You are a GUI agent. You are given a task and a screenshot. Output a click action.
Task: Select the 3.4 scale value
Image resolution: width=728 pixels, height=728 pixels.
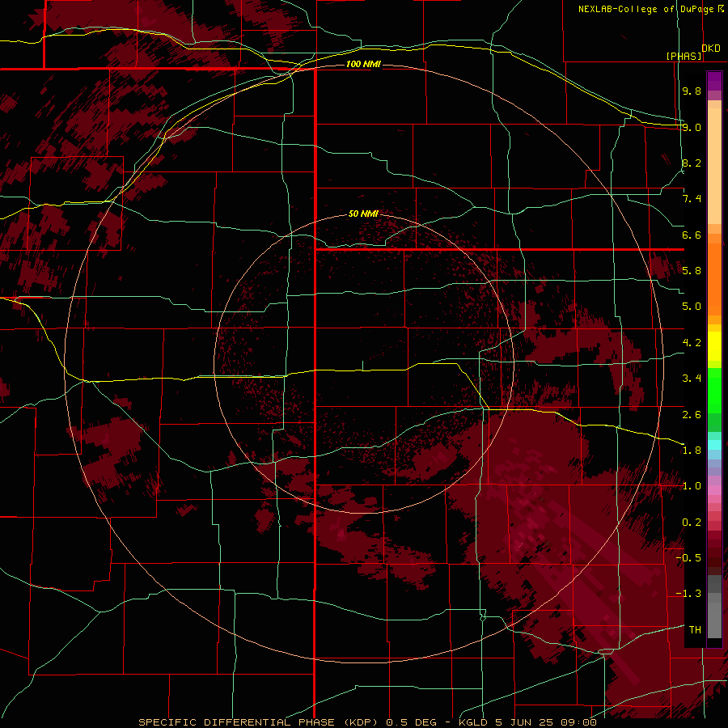tap(692, 379)
